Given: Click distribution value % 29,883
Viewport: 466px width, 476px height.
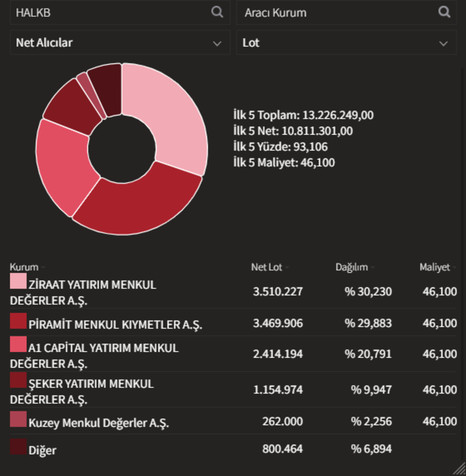Looking at the screenshot, I should point(368,323).
